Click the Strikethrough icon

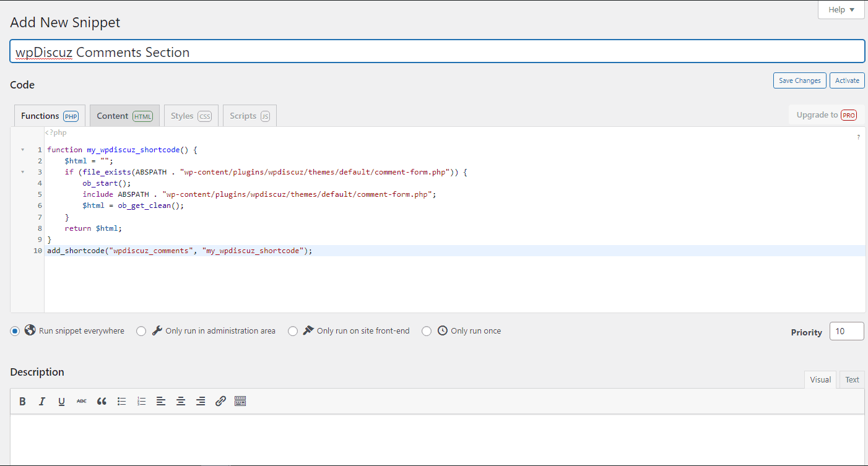(x=82, y=402)
